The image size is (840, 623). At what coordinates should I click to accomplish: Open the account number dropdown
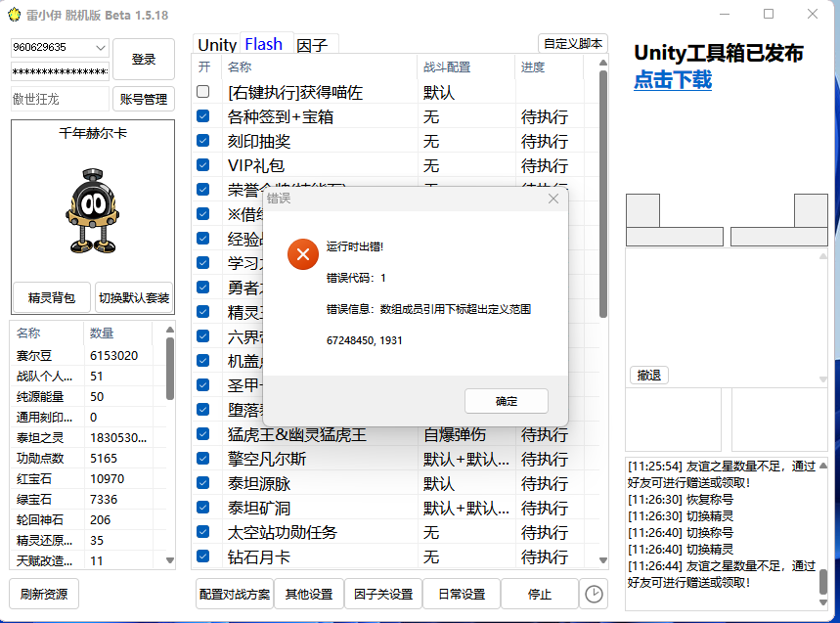[100, 48]
